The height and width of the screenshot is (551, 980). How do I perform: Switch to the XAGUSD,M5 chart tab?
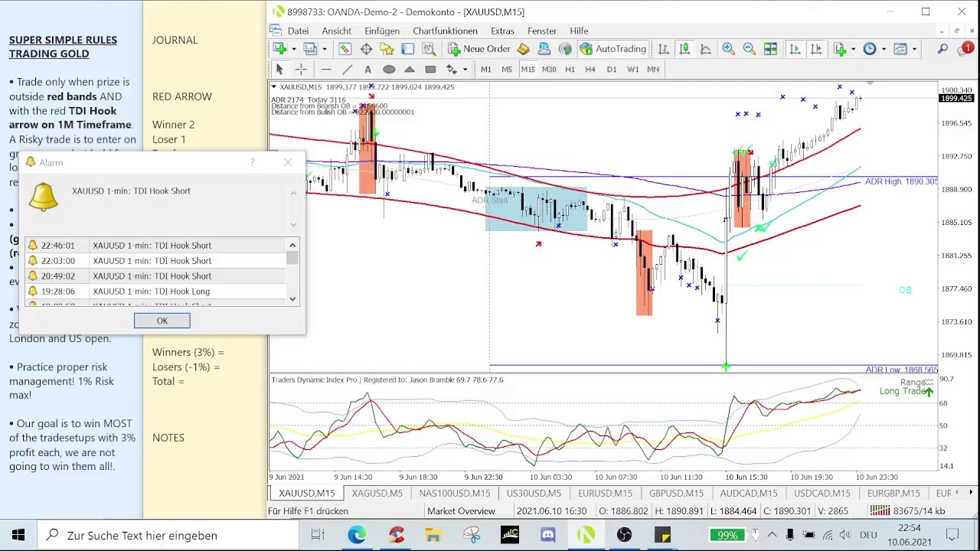376,493
